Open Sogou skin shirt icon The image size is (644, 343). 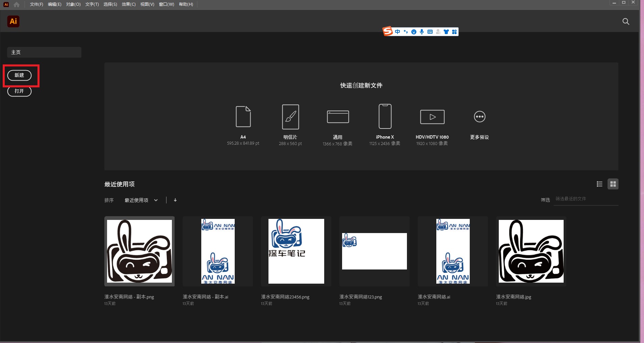pos(446,32)
